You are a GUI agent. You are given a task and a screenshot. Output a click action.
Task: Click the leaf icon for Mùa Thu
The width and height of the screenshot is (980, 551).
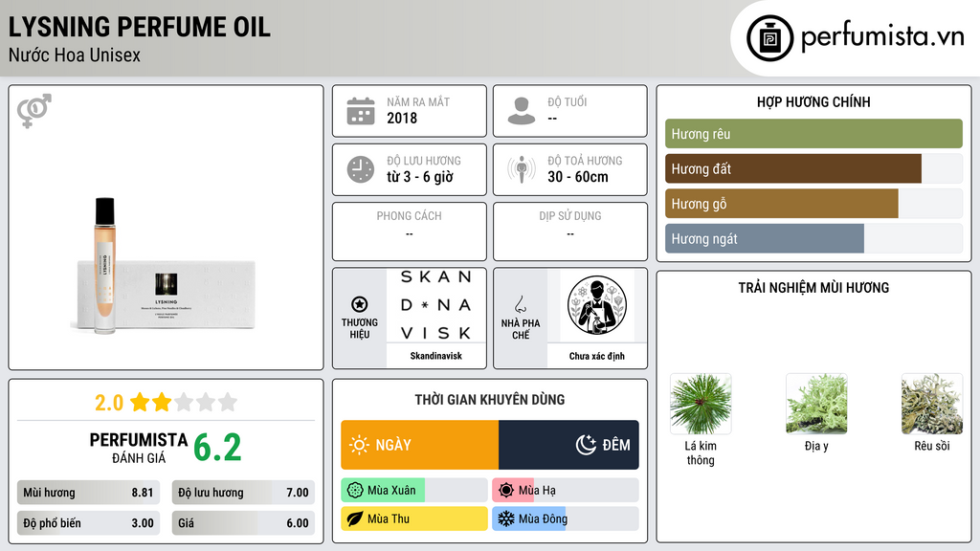click(355, 518)
